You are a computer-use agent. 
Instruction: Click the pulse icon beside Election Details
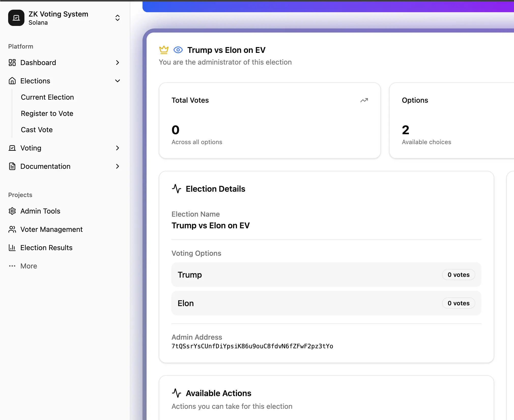pyautogui.click(x=176, y=189)
